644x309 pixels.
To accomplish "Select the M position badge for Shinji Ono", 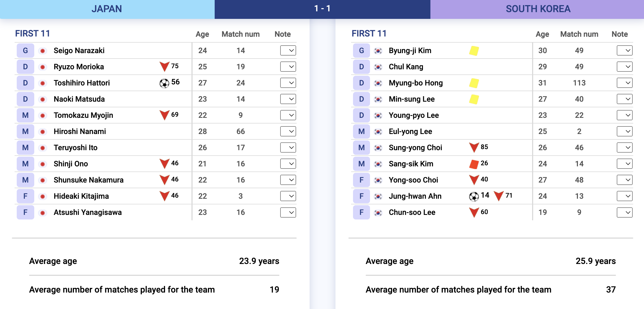I will point(25,163).
